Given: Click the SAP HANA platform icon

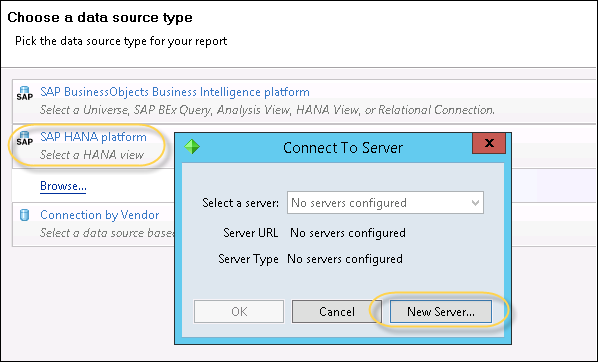Looking at the screenshot, I should (24, 138).
